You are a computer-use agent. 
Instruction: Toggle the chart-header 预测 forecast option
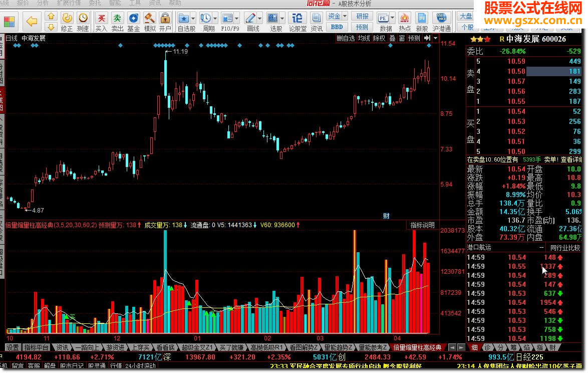[414, 38]
